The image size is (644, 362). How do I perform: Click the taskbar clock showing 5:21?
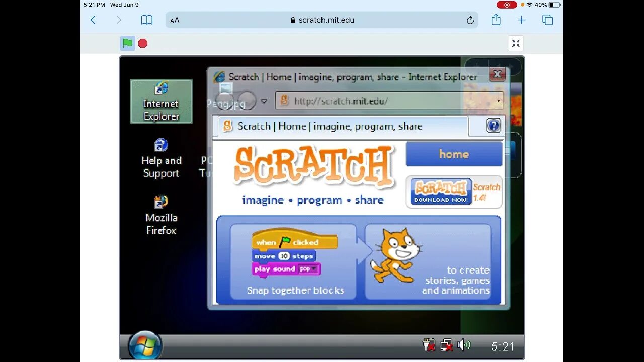(503, 346)
